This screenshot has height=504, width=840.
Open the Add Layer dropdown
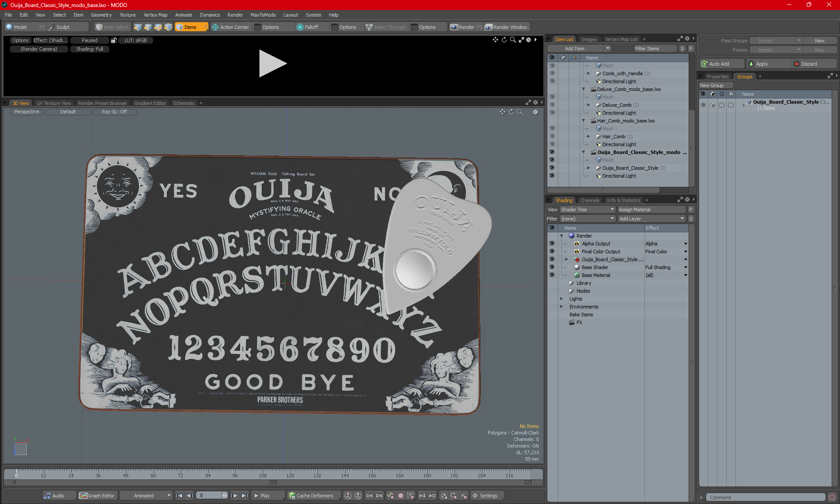(651, 219)
